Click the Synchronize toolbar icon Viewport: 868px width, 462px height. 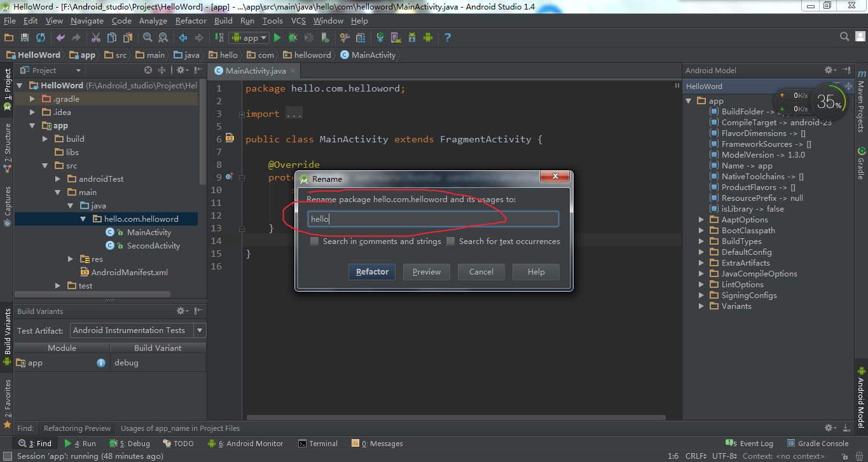(x=41, y=38)
